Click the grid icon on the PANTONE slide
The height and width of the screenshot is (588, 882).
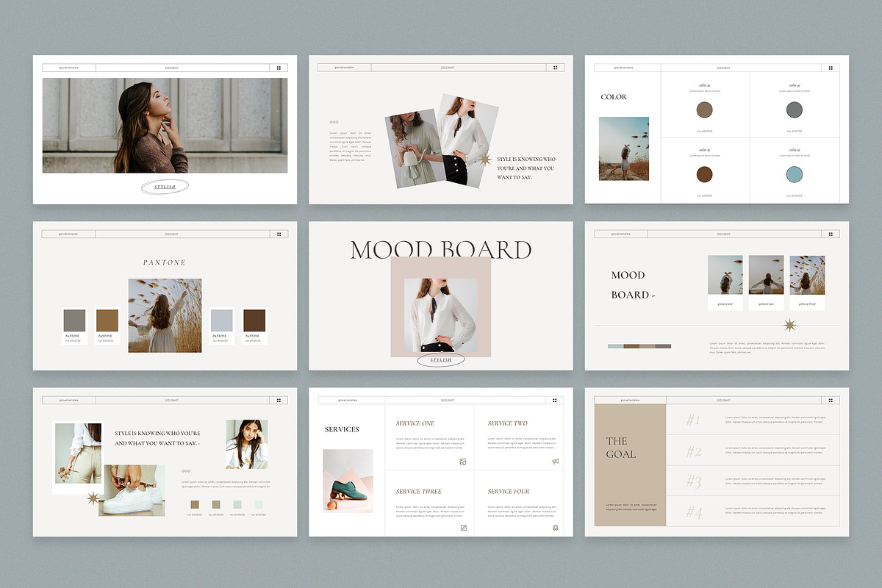coord(279,234)
